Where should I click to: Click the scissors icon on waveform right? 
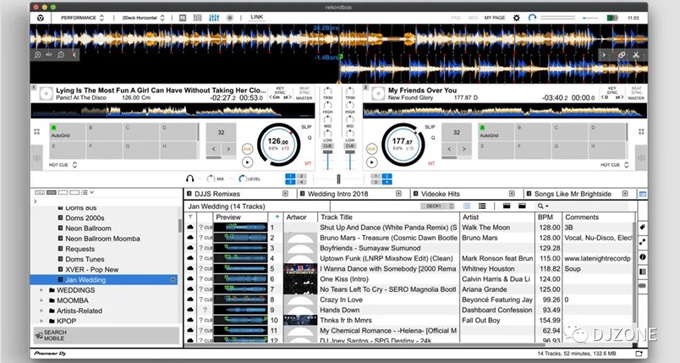click(x=636, y=55)
